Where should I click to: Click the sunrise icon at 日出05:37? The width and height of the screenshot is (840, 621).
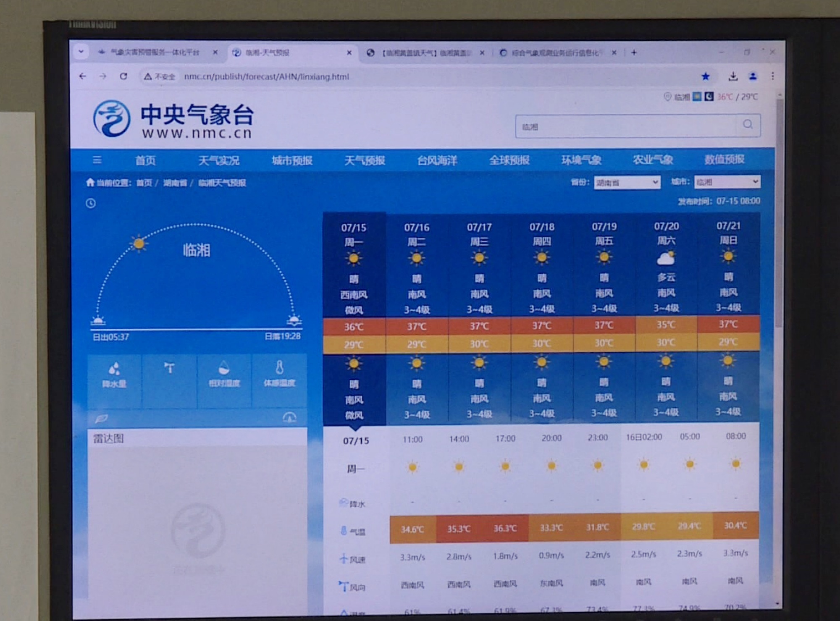[x=98, y=321]
